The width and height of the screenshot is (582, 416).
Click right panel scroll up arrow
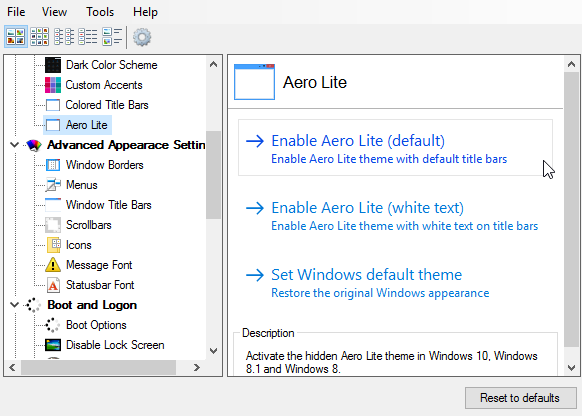point(572,65)
